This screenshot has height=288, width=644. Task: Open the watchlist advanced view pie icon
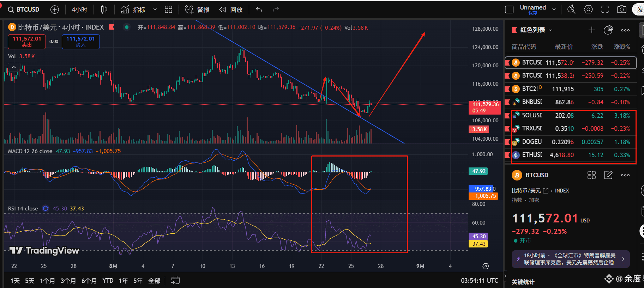pos(608,30)
